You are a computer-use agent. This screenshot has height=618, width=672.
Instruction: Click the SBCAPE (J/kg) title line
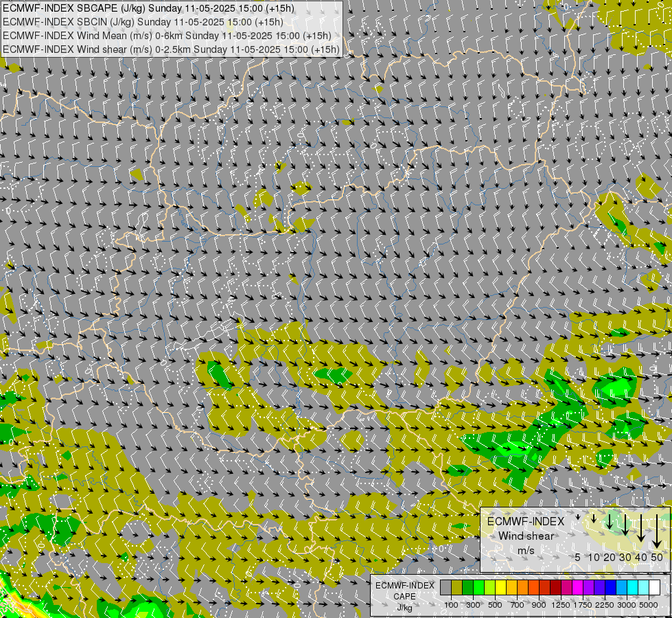[x=149, y=8]
